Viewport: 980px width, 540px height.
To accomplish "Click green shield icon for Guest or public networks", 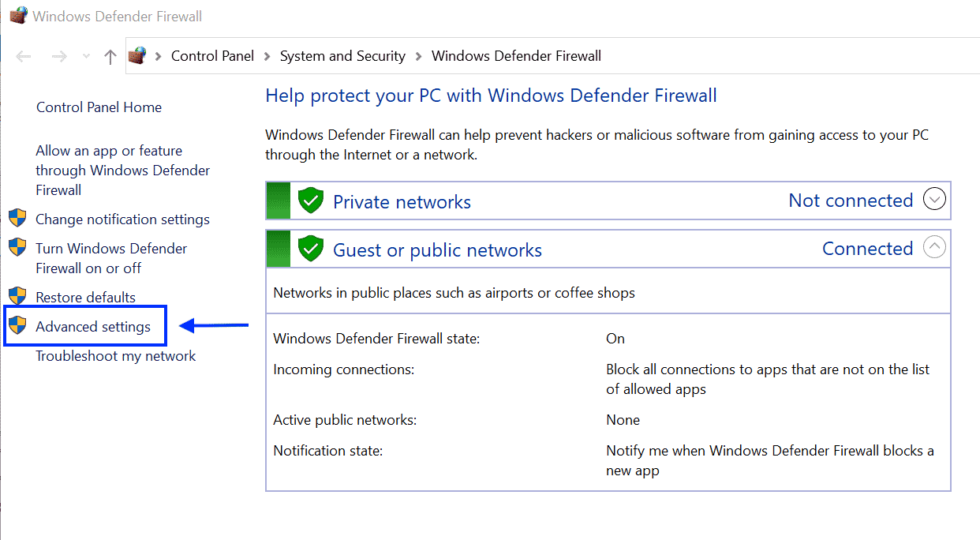I will (311, 249).
